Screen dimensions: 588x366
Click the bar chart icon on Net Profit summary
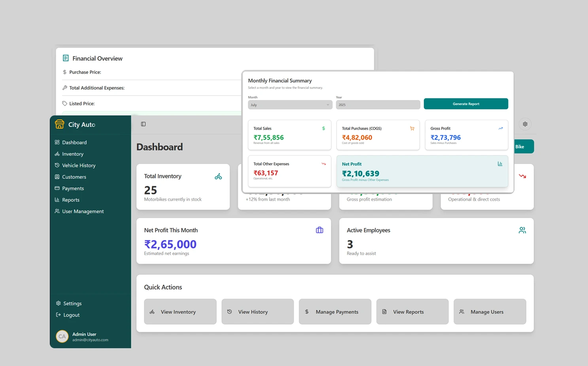point(500,163)
